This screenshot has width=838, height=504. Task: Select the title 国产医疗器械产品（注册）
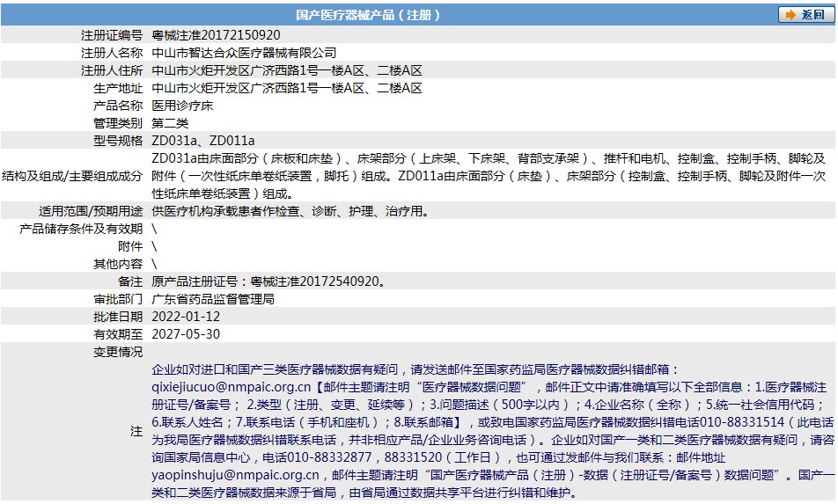click(x=368, y=15)
